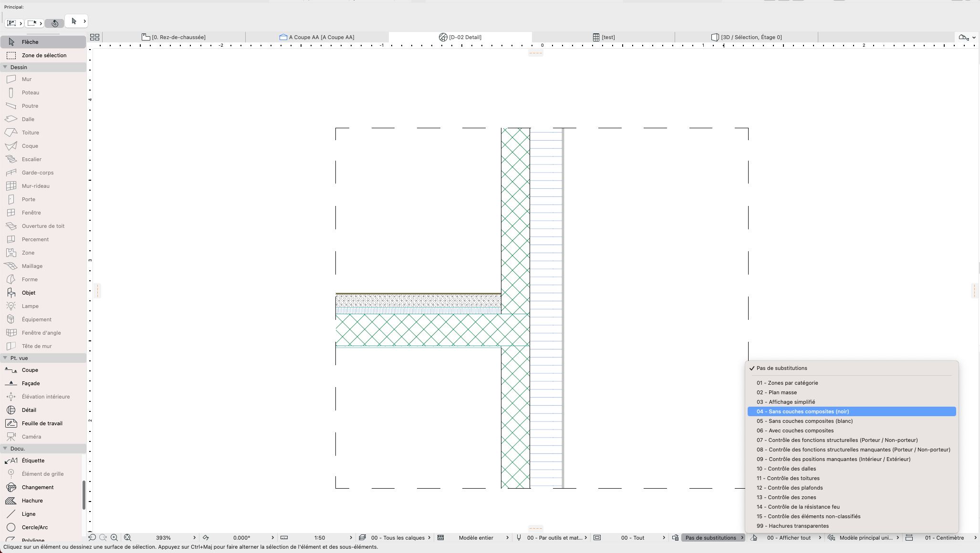Click the Zone de sélection button
This screenshot has width=980, height=553.
[43, 55]
